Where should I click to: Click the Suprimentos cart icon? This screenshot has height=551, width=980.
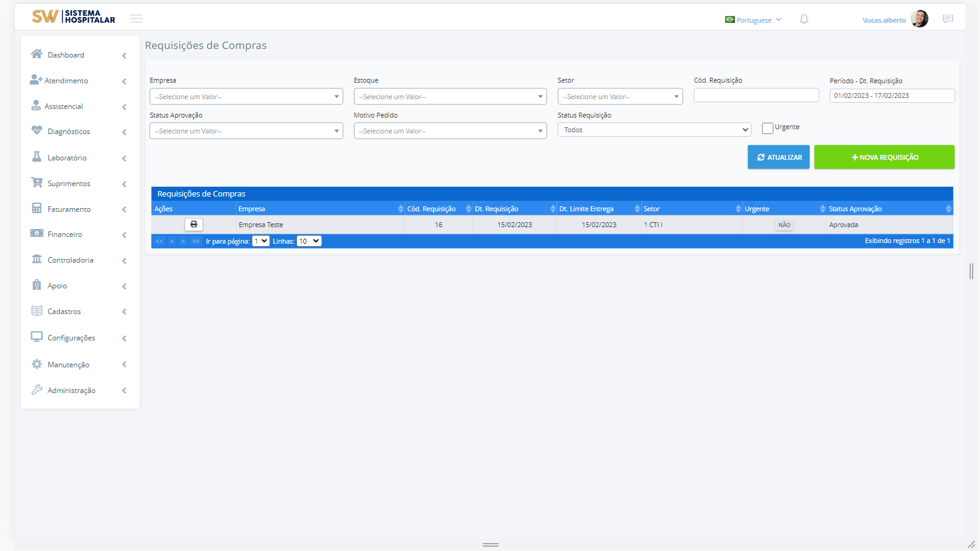(37, 183)
